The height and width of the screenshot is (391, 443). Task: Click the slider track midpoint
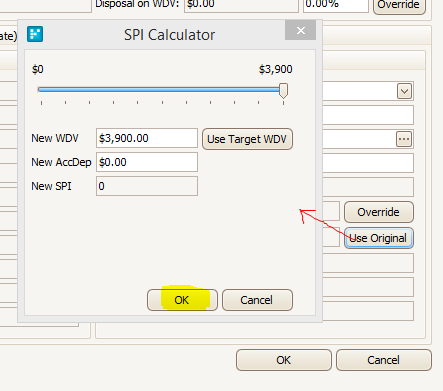tap(161, 89)
